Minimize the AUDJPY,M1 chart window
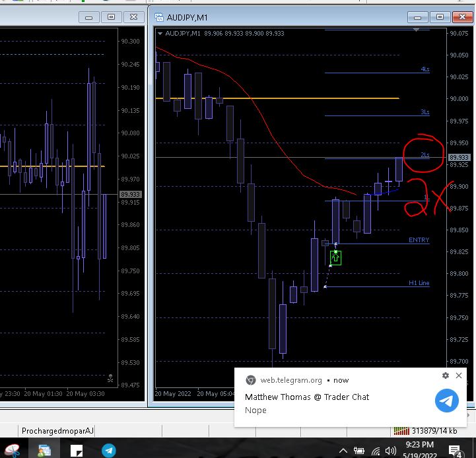 coord(417,17)
